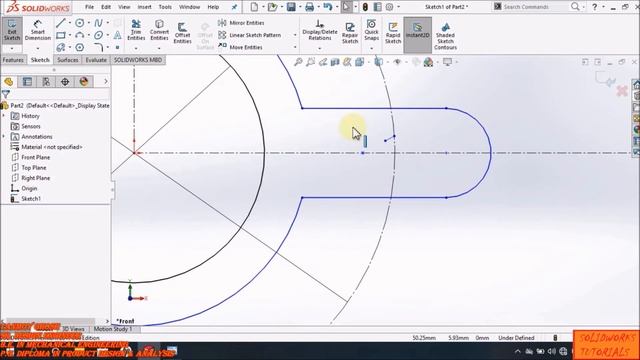Click the Print icon in toolbar
The height and width of the screenshot is (360, 640).
(x=309, y=7)
